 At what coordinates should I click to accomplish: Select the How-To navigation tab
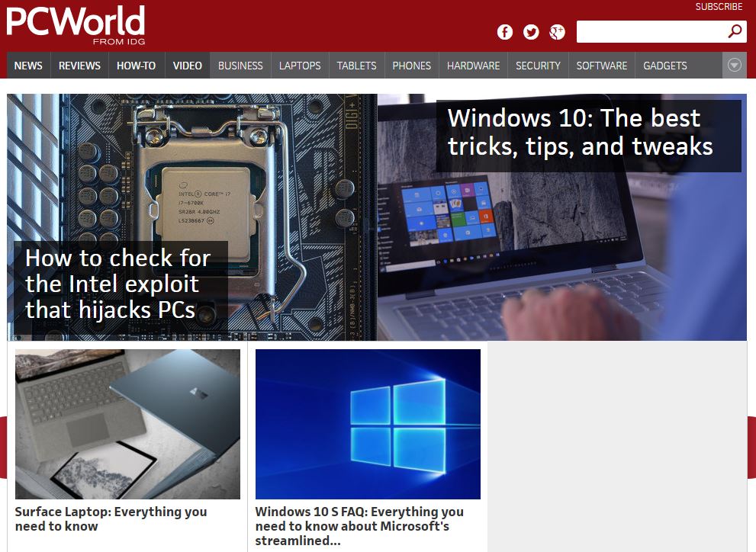pos(136,66)
